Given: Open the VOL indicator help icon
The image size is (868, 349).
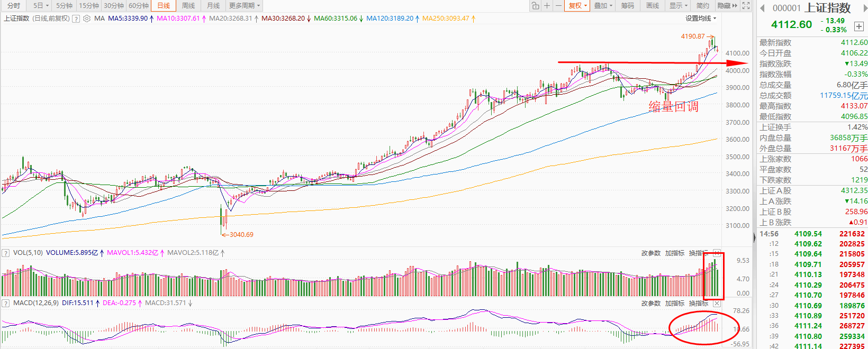Looking at the screenshot, I should [x=6, y=253].
